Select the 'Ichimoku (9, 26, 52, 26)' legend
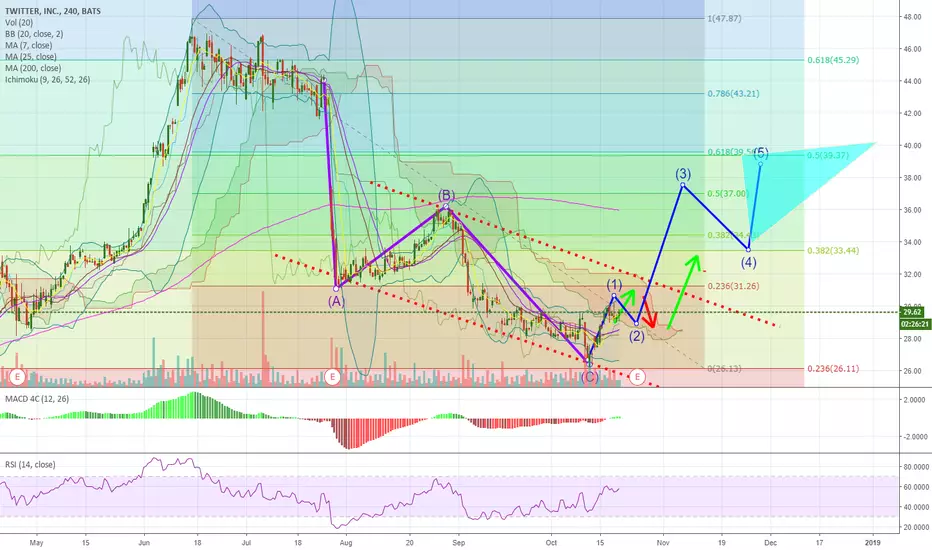This screenshot has height=550, width=932. [48, 79]
